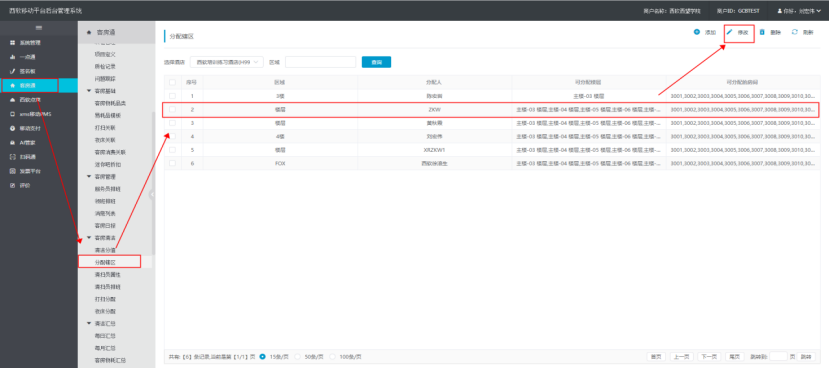Click the 移动支付 icon

13,128
